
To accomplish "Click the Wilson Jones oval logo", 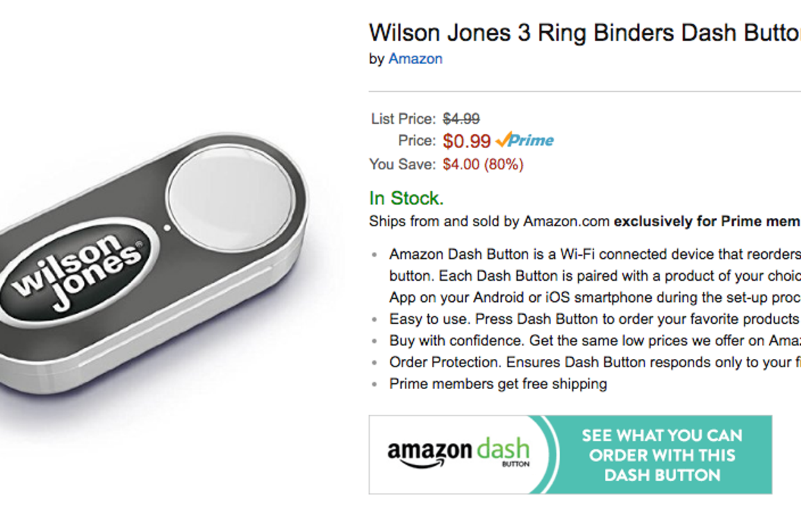I will tap(76, 272).
